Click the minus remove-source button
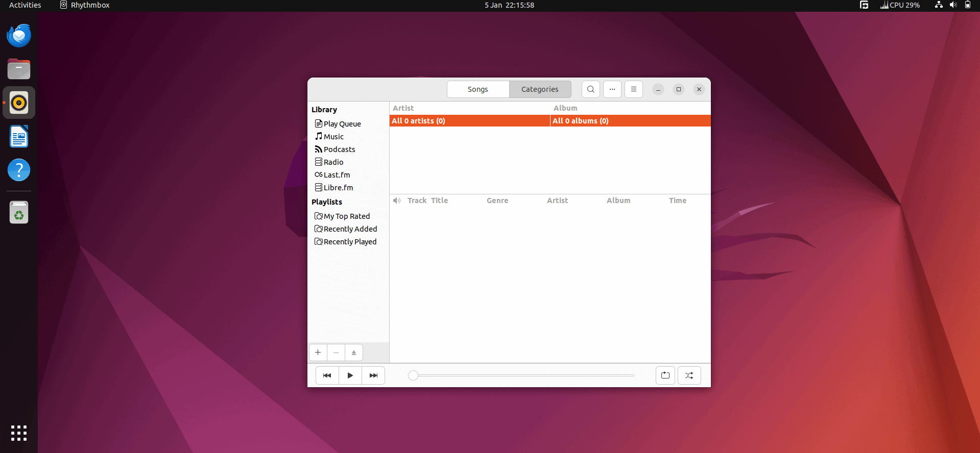The width and height of the screenshot is (980, 453). (x=336, y=353)
